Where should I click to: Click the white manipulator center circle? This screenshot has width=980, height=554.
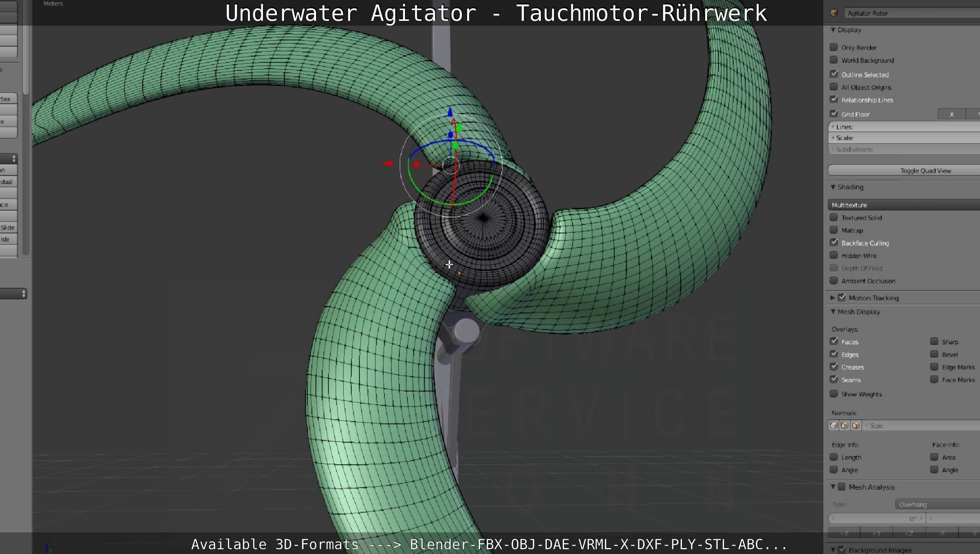point(450,165)
